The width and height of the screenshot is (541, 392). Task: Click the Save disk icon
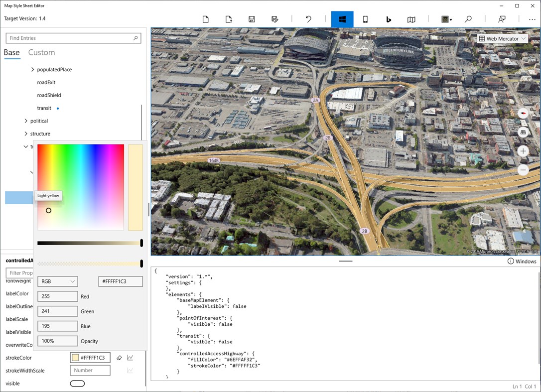(x=252, y=19)
